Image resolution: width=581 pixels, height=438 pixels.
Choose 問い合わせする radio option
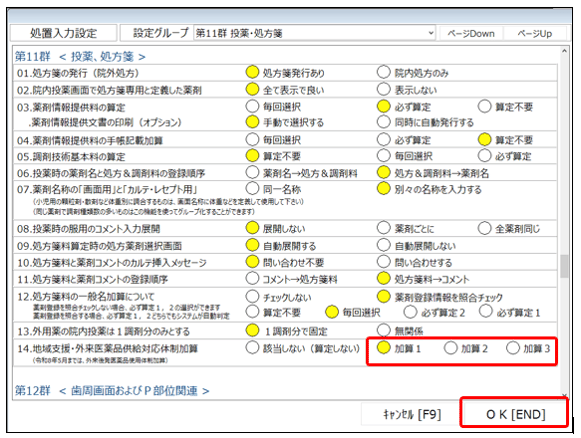pyautogui.click(x=384, y=262)
